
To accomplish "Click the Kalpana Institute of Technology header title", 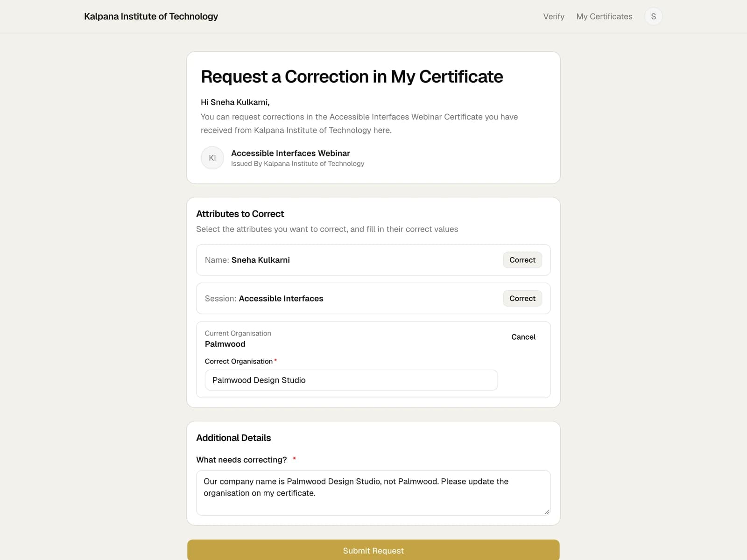I will click(151, 16).
